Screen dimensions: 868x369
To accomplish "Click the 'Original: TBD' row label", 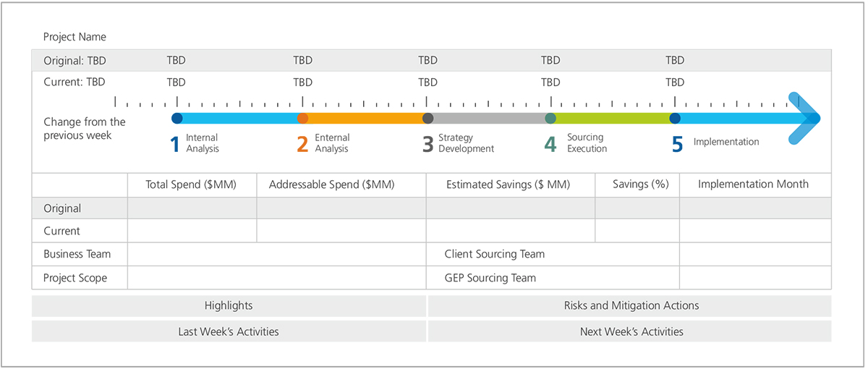I will click(75, 61).
